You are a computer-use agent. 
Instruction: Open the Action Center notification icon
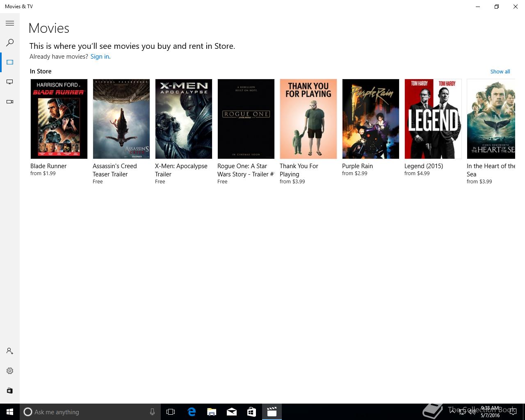[513, 412]
